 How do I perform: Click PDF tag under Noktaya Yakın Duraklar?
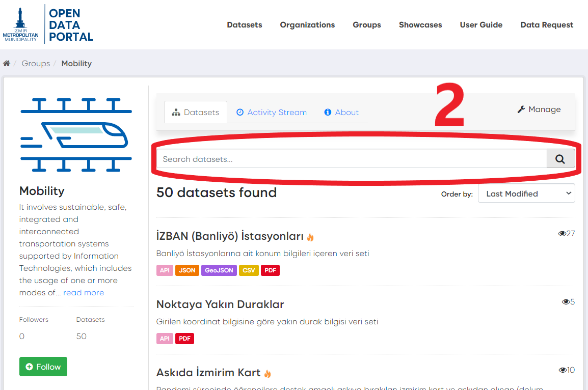click(184, 339)
